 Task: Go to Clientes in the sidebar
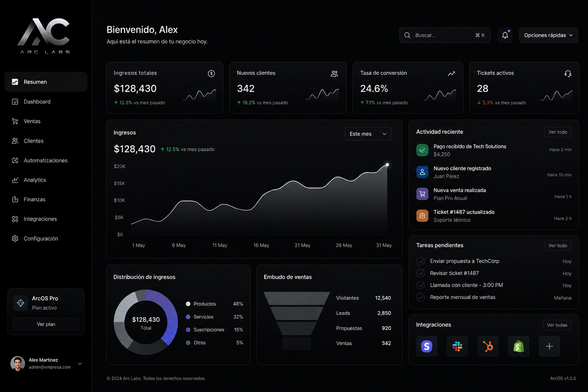46,141
